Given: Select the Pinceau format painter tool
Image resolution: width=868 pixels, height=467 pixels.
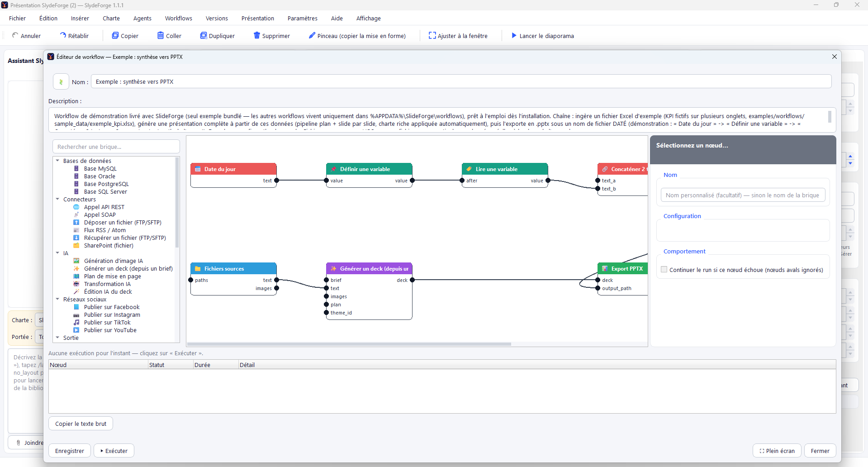Looking at the screenshot, I should point(357,36).
